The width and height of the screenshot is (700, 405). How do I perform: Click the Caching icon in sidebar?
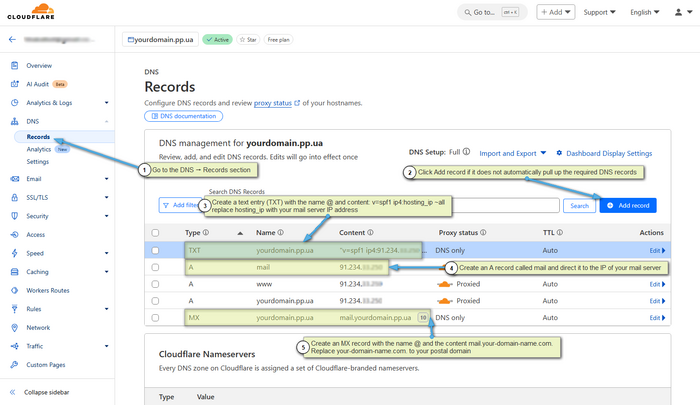click(x=15, y=271)
